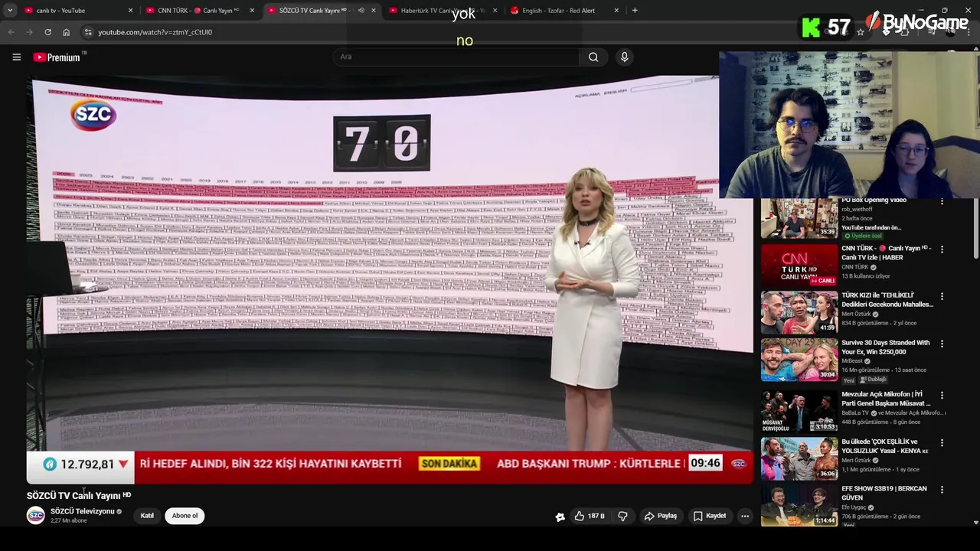Open more actions three-dot menu under video
The image size is (980, 551).
tap(745, 517)
